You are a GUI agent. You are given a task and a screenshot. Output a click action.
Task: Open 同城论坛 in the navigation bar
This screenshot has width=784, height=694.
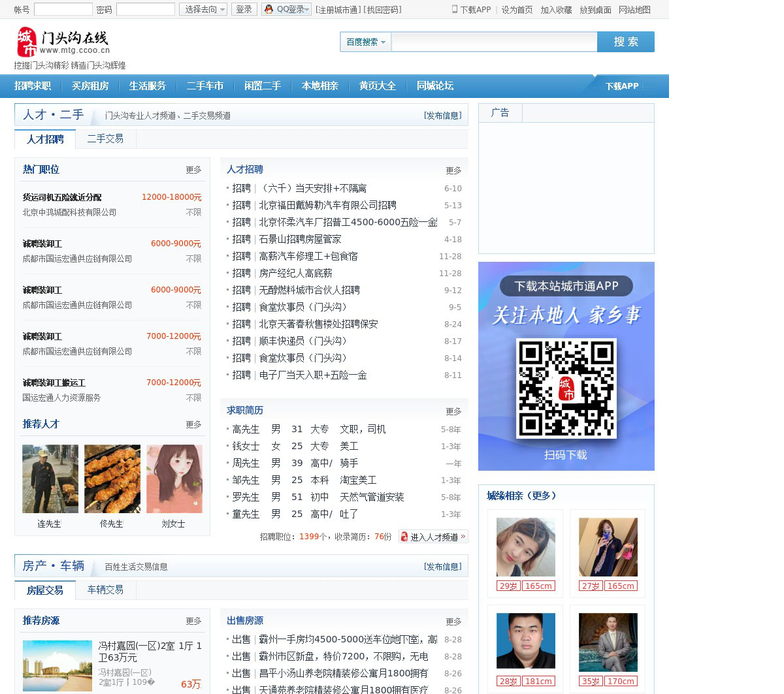point(434,86)
